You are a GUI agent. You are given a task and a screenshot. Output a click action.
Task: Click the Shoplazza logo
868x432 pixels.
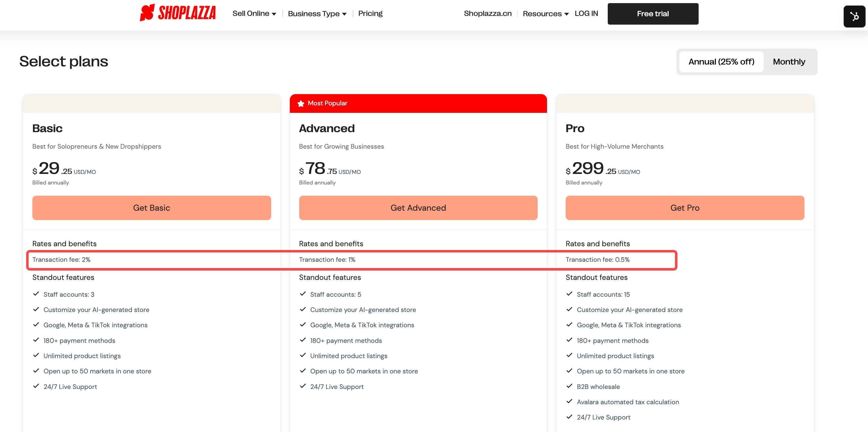pos(177,13)
